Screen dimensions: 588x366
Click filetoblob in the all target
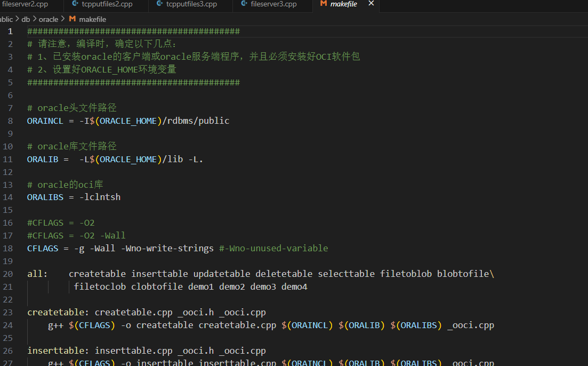tap(406, 274)
